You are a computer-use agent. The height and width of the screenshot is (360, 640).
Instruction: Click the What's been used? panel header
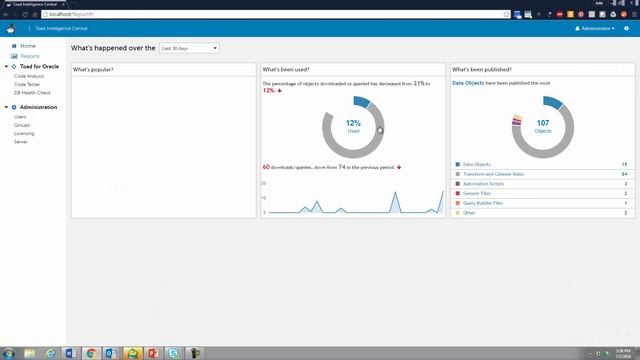(353, 70)
